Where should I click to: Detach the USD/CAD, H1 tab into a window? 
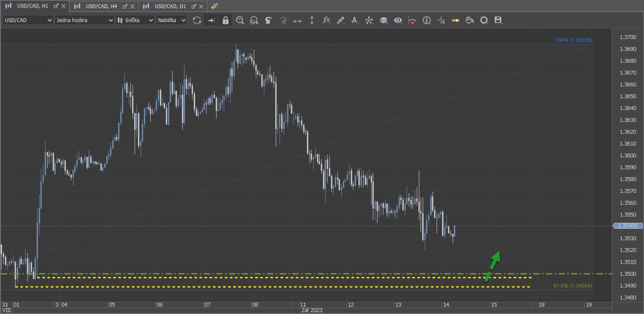[x=56, y=6]
